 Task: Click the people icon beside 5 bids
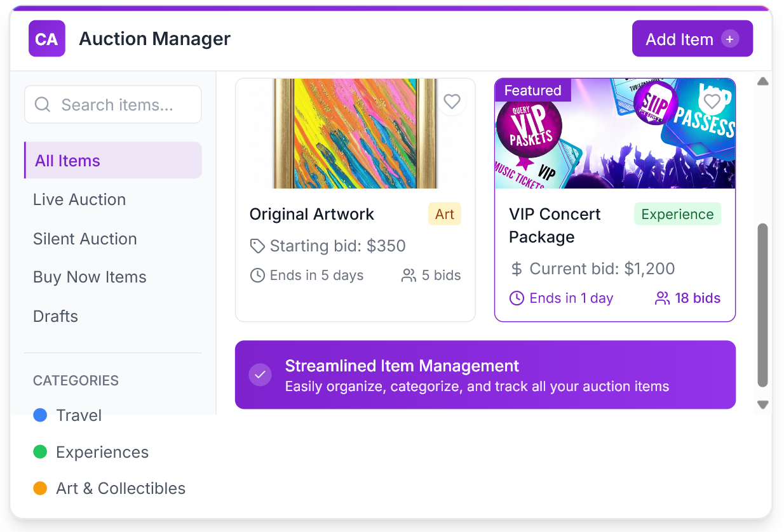[409, 276]
